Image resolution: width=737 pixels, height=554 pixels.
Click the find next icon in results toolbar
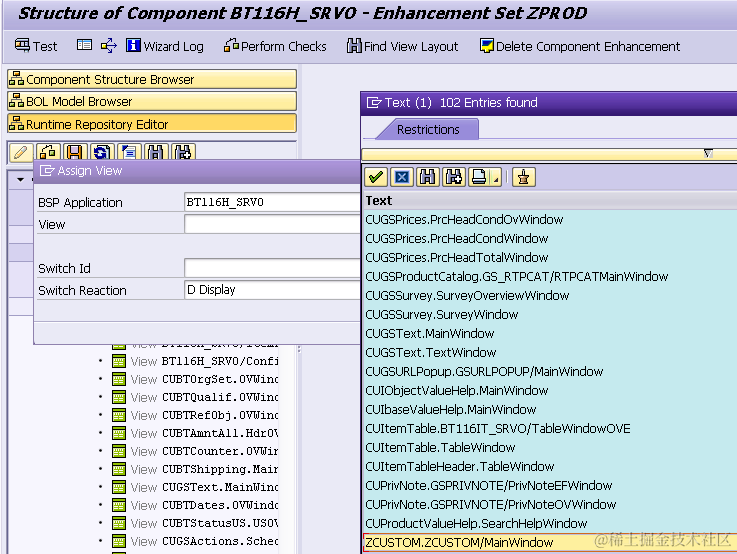(454, 177)
